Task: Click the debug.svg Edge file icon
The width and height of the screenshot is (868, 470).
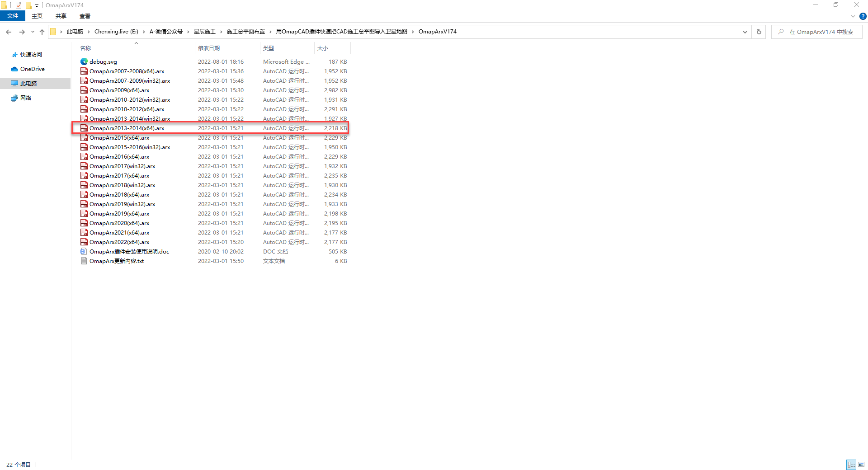Action: (84, 62)
